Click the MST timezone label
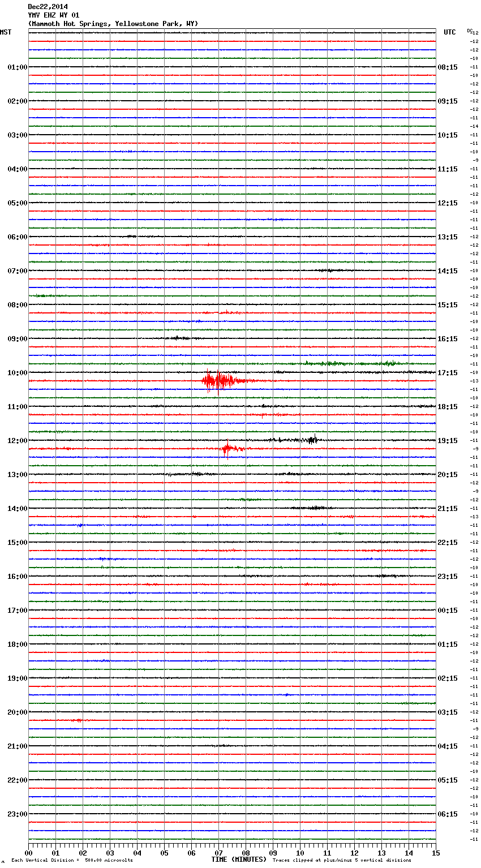 click(x=6, y=32)
